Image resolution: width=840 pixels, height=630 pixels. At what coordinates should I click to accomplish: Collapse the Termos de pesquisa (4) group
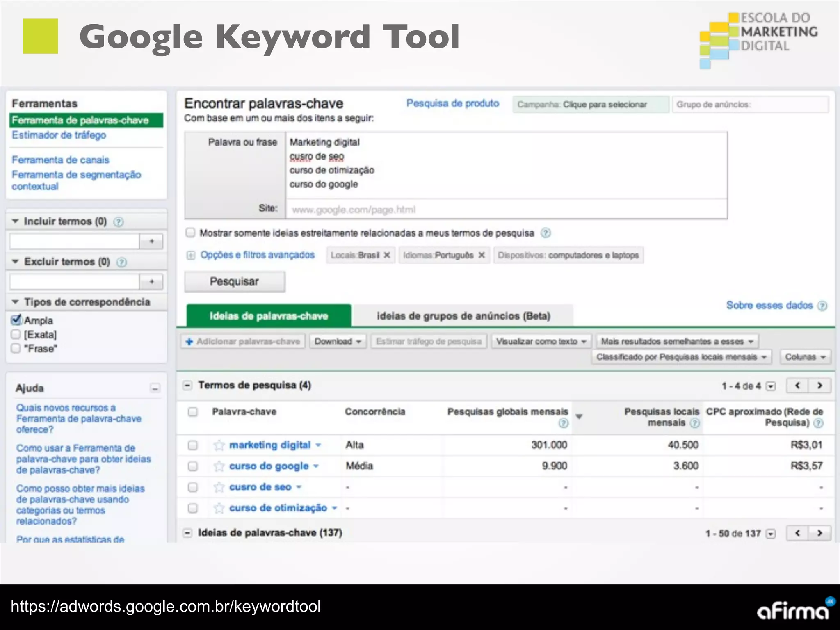pyautogui.click(x=187, y=386)
